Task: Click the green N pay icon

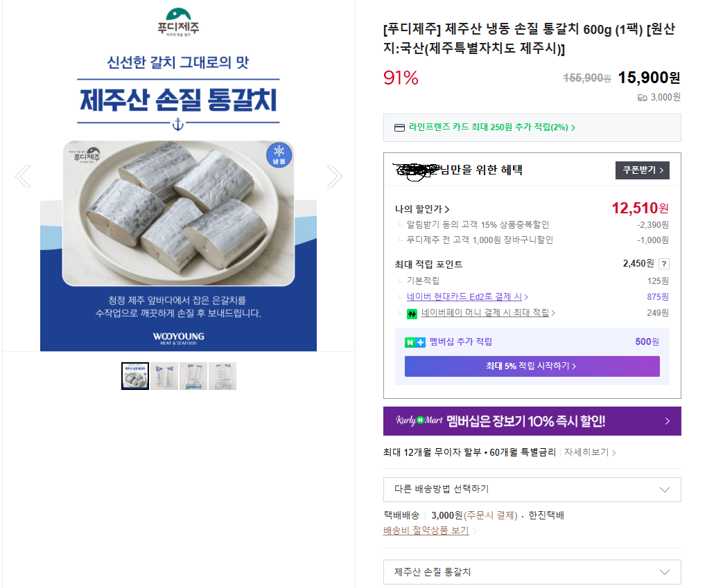Action: tap(412, 313)
